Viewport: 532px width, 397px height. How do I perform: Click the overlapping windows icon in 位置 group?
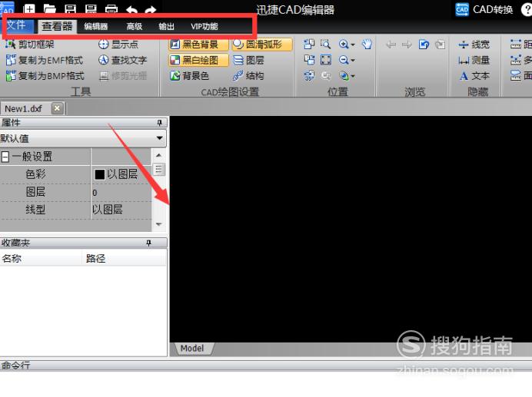[x=309, y=44]
